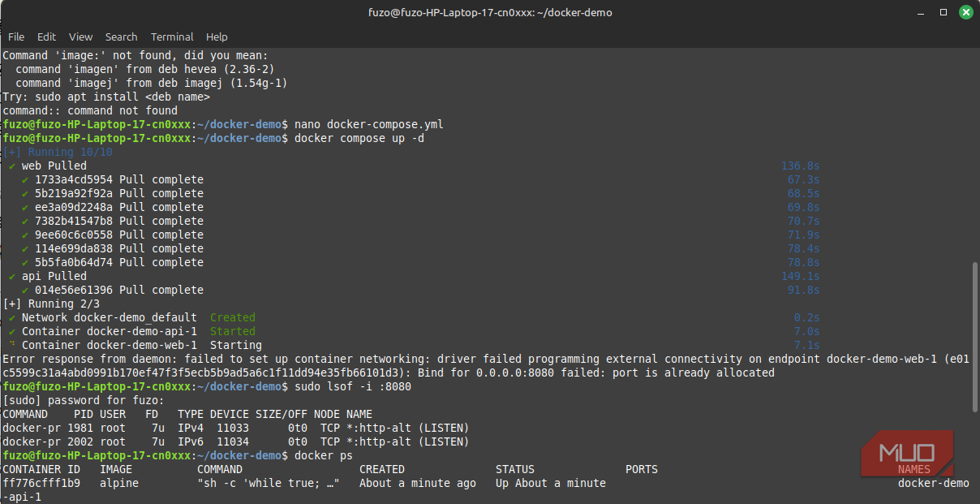Click the 'port is already allocated' text
The width and height of the screenshot is (980, 504).
[694, 373]
